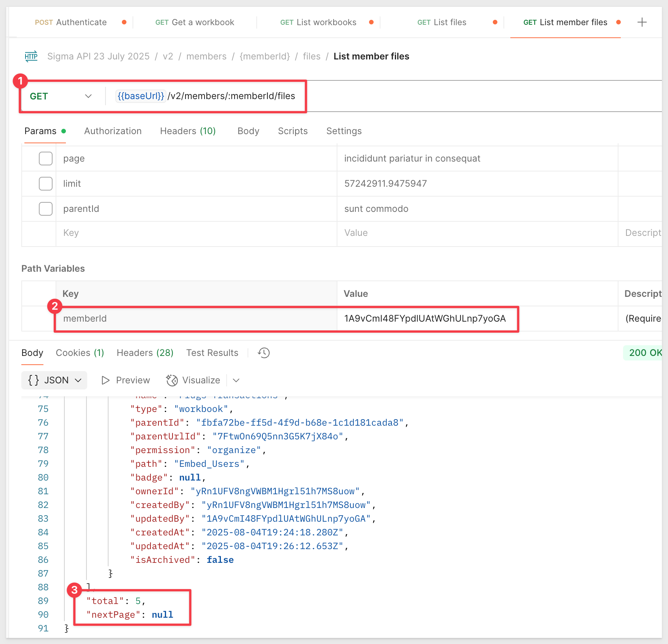The height and width of the screenshot is (644, 668).
Task: Switch to the Authorization tab
Action: (113, 131)
